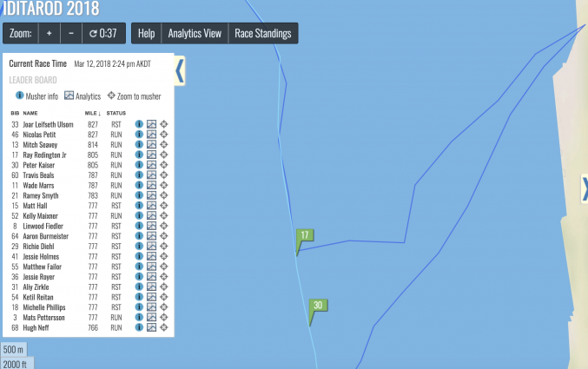
Task: Select Mats Pettersson name in leaderboard
Action: coord(43,317)
